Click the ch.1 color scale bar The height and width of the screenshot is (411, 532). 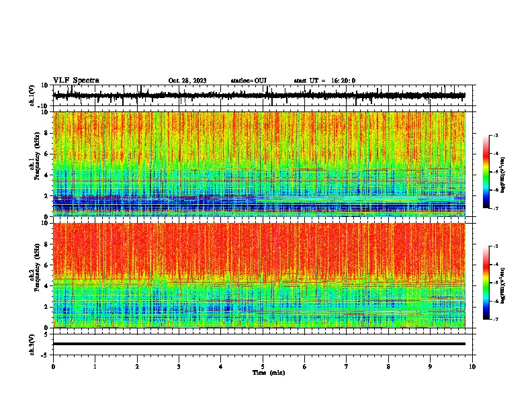pyautogui.click(x=486, y=172)
